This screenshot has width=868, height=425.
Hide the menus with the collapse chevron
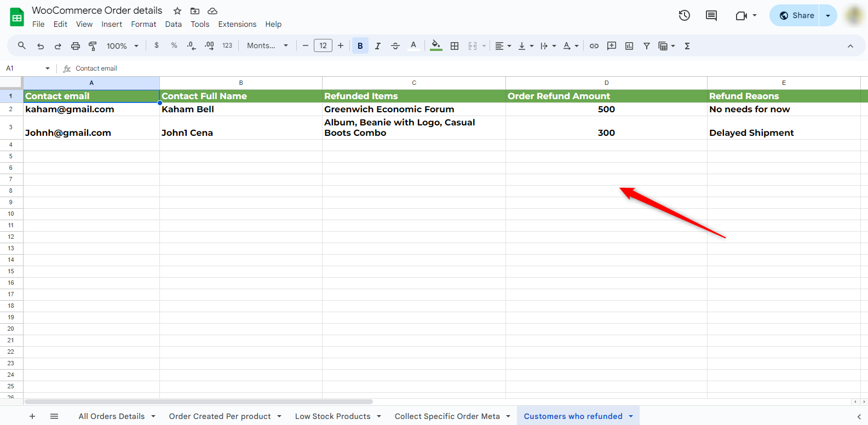click(x=850, y=46)
